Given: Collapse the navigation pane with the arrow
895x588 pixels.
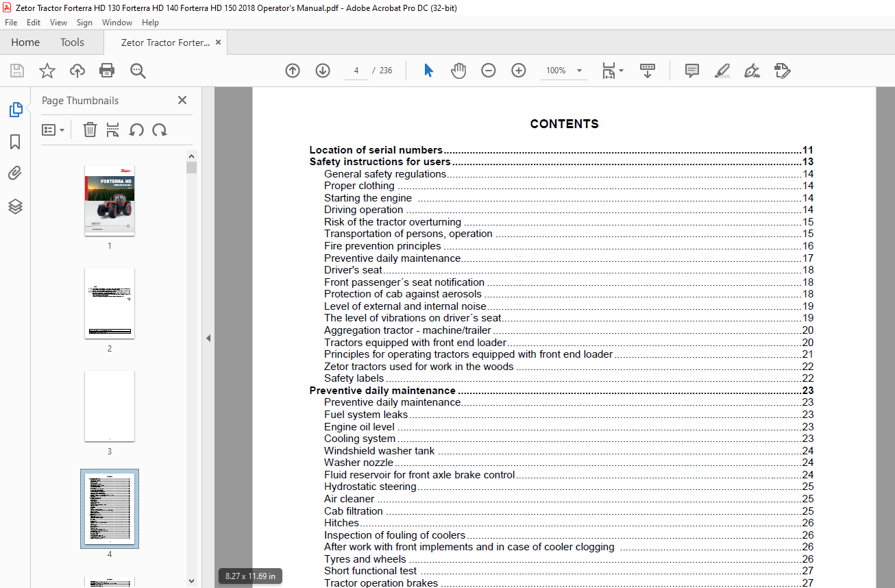Looking at the screenshot, I should (x=208, y=338).
